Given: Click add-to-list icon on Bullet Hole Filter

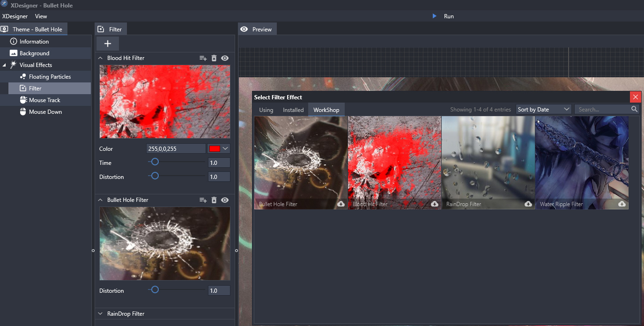Looking at the screenshot, I should 203,200.
